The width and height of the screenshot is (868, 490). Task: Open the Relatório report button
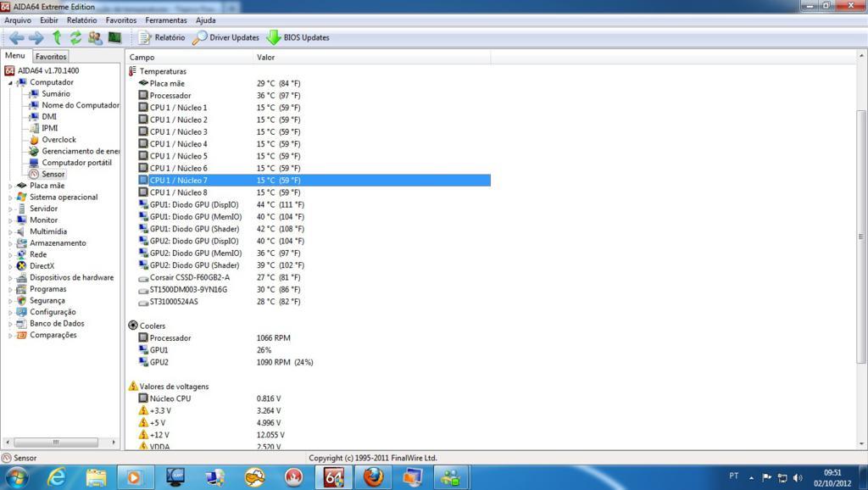[161, 37]
